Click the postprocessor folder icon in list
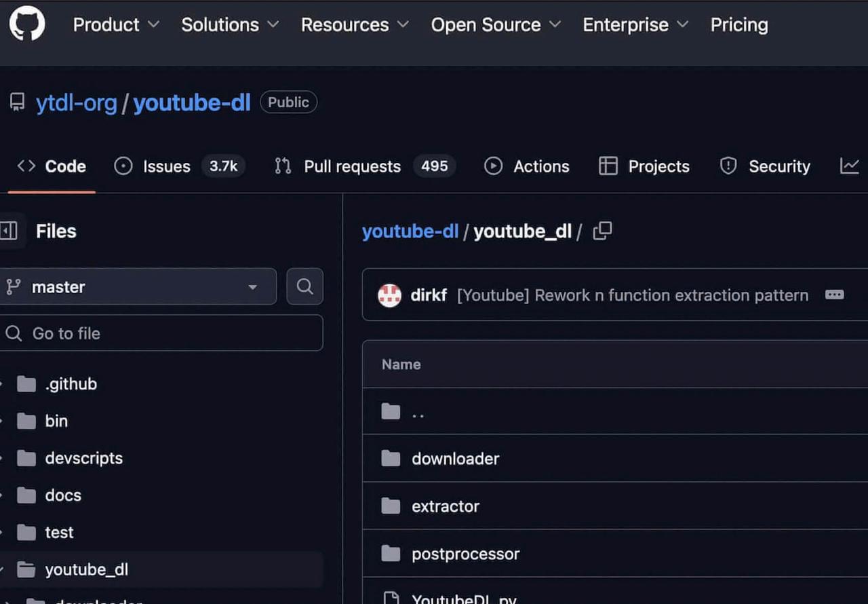Image resolution: width=868 pixels, height=604 pixels. tap(391, 554)
